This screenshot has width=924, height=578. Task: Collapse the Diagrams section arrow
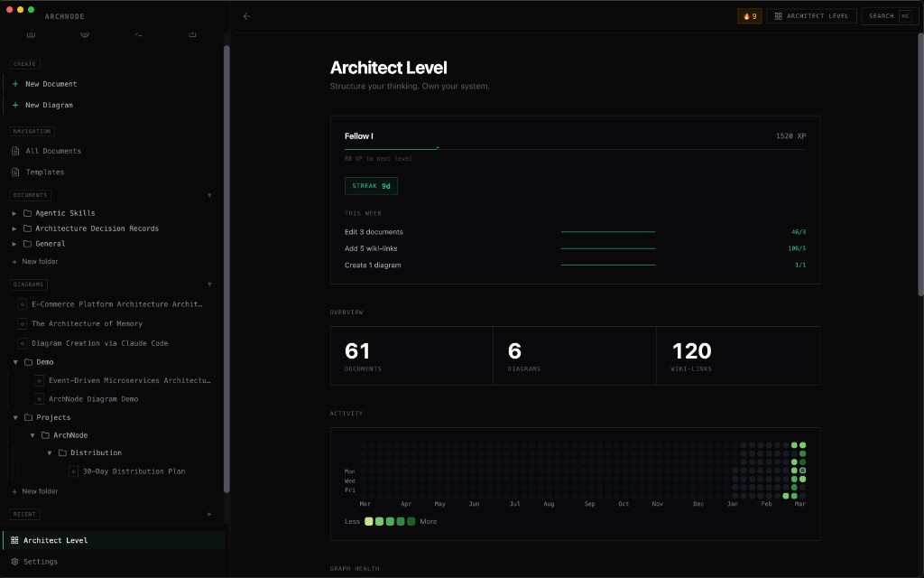(209, 284)
